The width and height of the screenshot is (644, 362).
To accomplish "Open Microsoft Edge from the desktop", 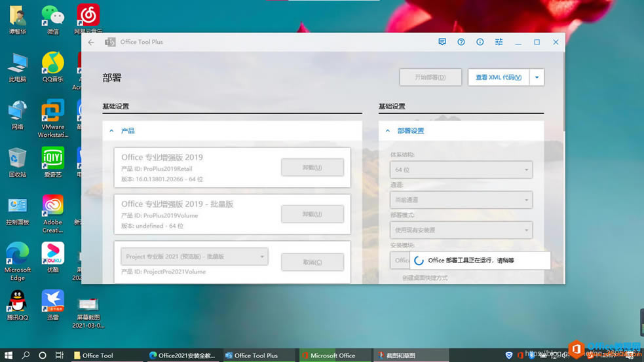I will click(18, 255).
